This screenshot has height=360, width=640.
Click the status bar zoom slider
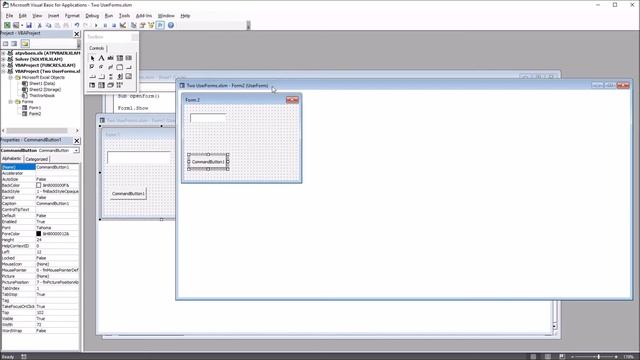point(597,357)
